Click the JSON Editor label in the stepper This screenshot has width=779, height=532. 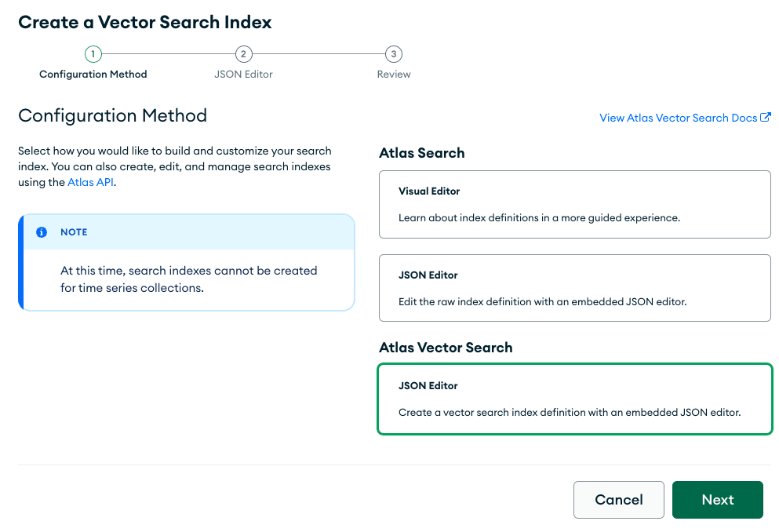tap(243, 74)
